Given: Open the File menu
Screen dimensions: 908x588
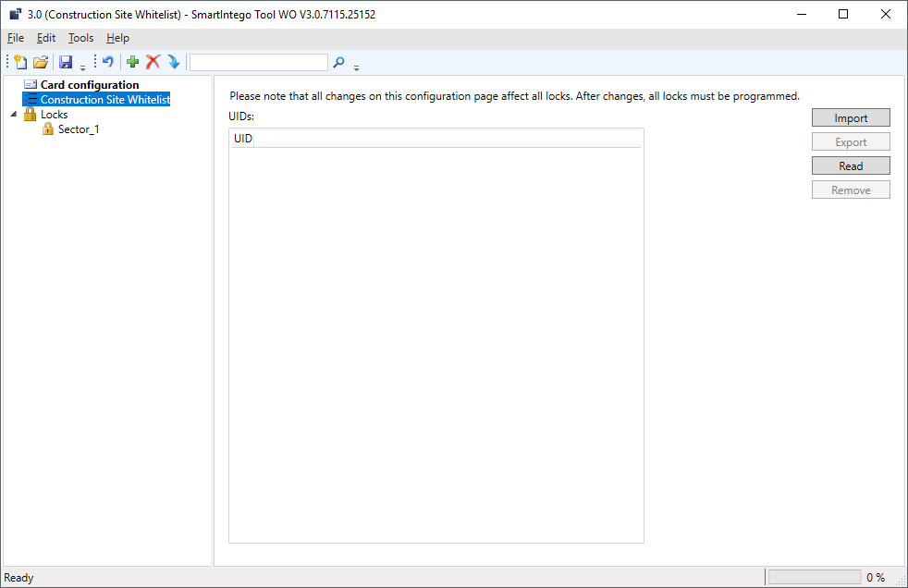Looking at the screenshot, I should (x=16, y=38).
